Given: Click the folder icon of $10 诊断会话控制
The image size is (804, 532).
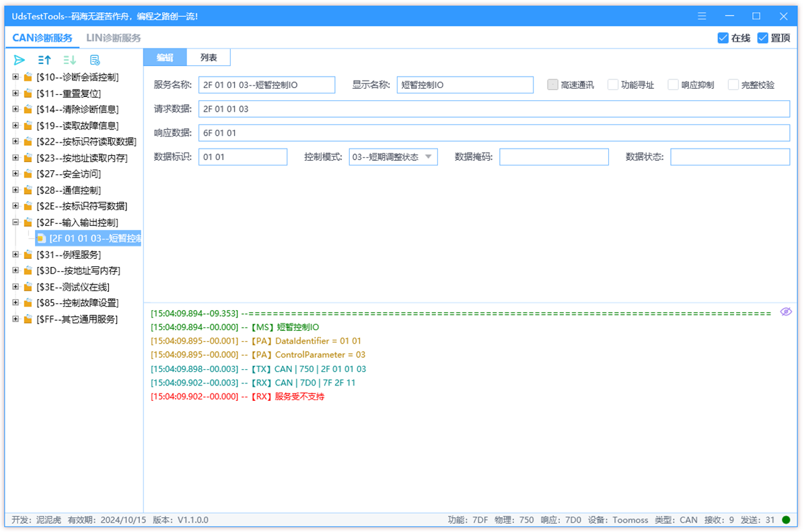Looking at the screenshot, I should pyautogui.click(x=28, y=77).
